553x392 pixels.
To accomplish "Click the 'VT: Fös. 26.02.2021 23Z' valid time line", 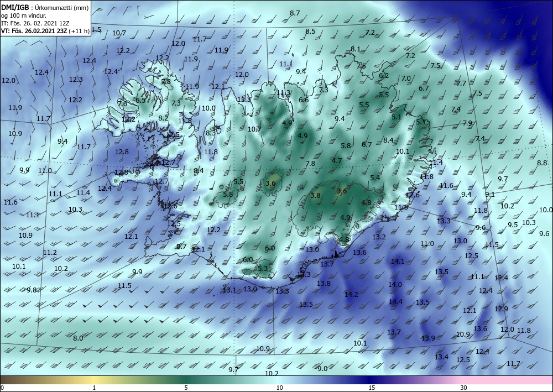I will pyautogui.click(x=34, y=30).
